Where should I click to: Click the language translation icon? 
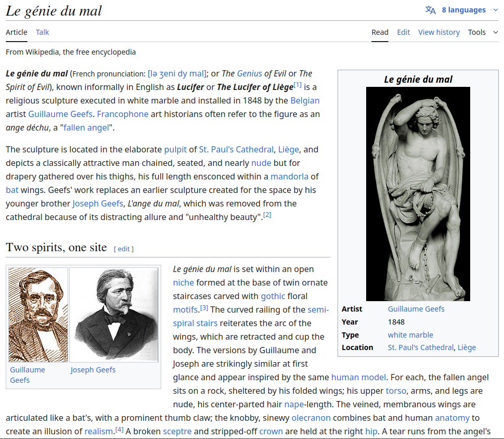430,10
